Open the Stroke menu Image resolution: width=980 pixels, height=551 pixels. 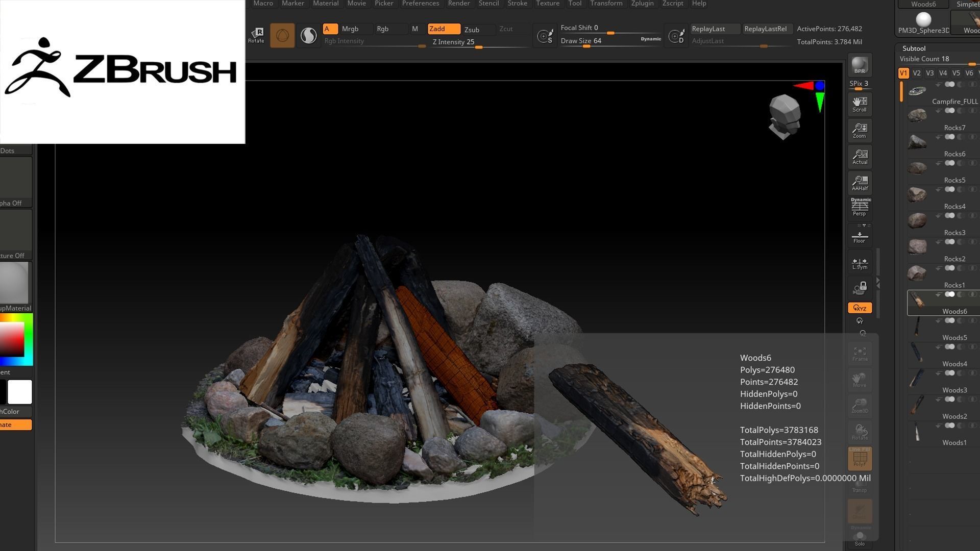click(x=517, y=4)
